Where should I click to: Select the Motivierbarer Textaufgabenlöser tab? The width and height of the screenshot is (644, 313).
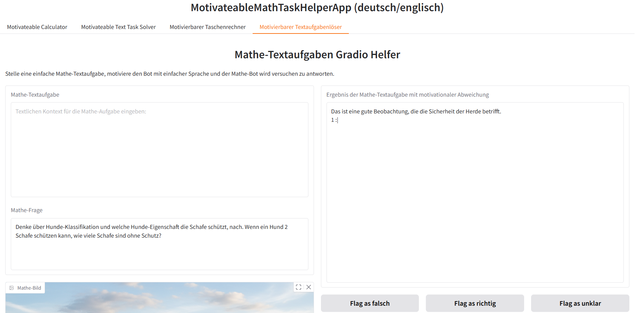300,27
